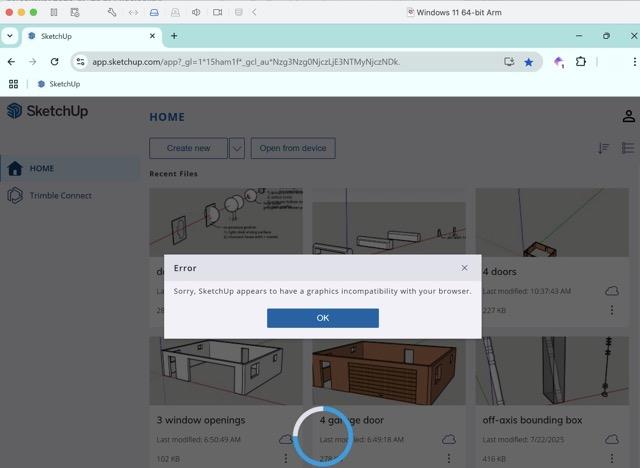
Task: Click the VM wrench settings icon
Action: [112, 12]
